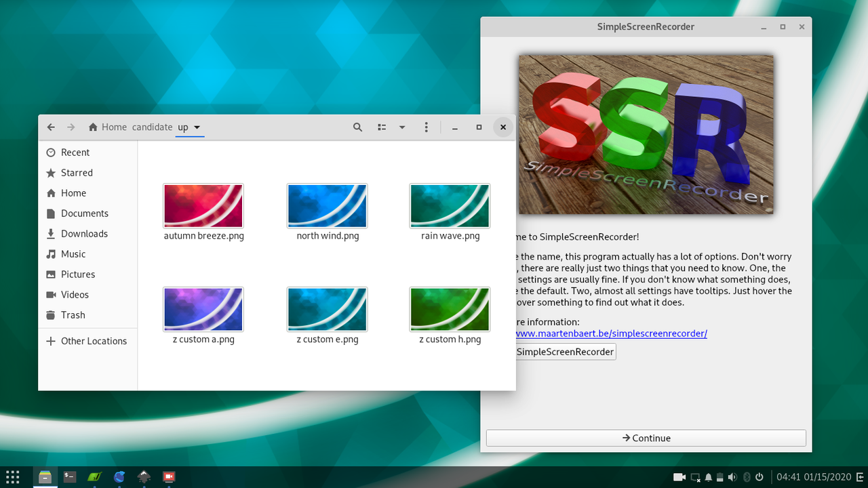Click Continue in SimpleScreenRecorder
This screenshot has height=488, width=868.
point(646,438)
